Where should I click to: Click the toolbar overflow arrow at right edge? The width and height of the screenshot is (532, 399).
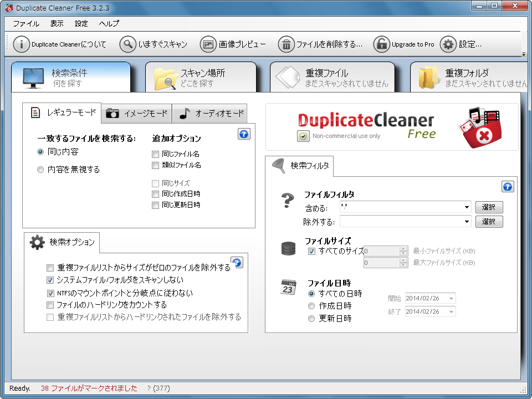click(x=524, y=54)
